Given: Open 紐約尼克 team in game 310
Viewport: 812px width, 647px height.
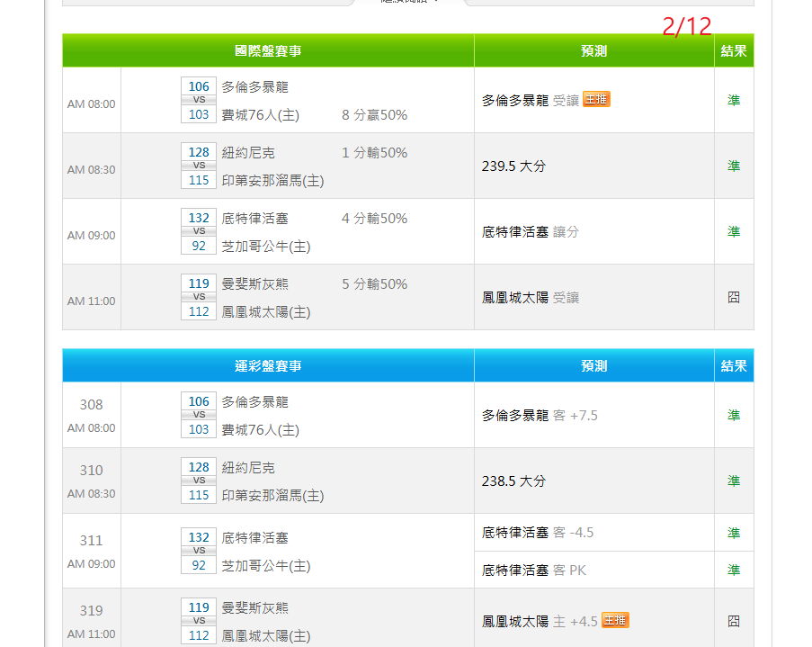Looking at the screenshot, I should (248, 468).
